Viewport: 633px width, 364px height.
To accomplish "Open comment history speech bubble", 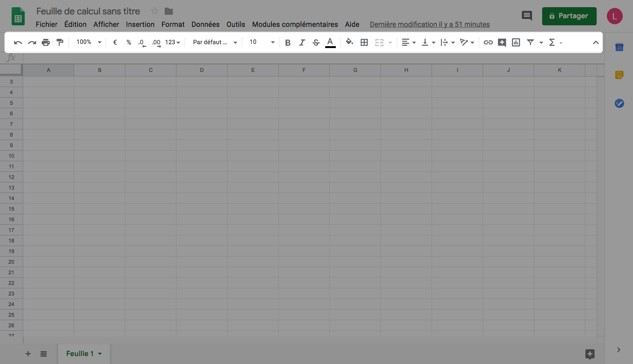I will click(x=527, y=16).
